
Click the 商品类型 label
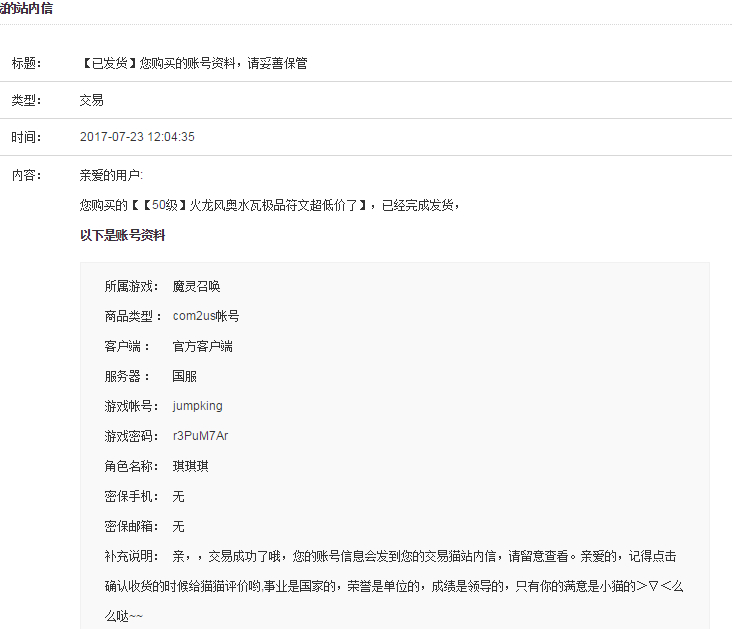pos(133,316)
